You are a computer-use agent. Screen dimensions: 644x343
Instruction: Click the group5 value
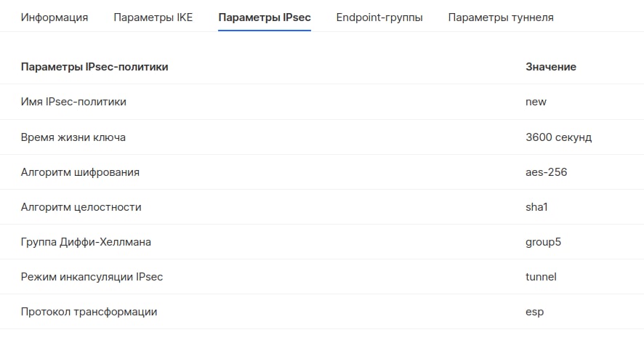(x=543, y=242)
